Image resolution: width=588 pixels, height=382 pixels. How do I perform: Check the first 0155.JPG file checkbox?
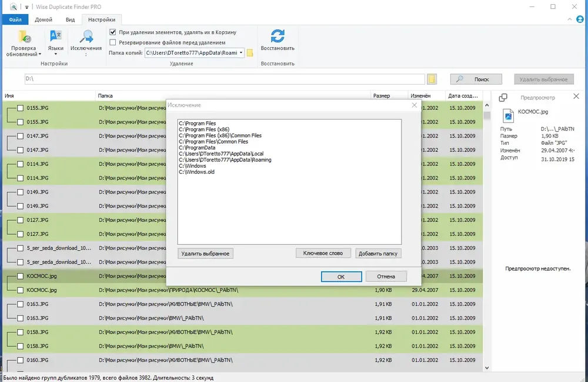click(x=20, y=108)
